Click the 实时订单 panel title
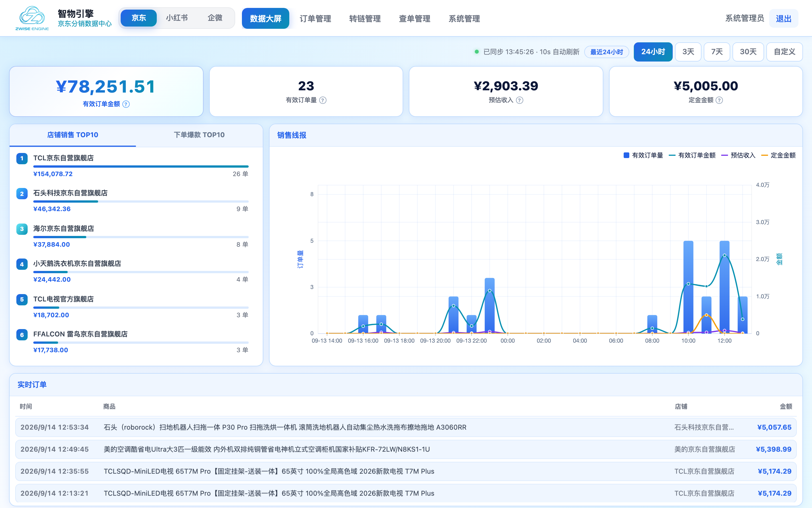The image size is (812, 508). 32,385
